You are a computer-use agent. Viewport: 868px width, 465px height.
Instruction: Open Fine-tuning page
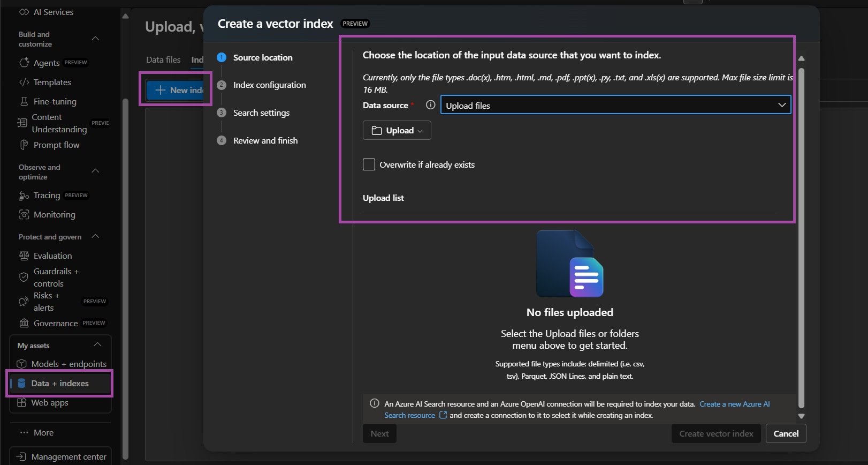point(55,101)
